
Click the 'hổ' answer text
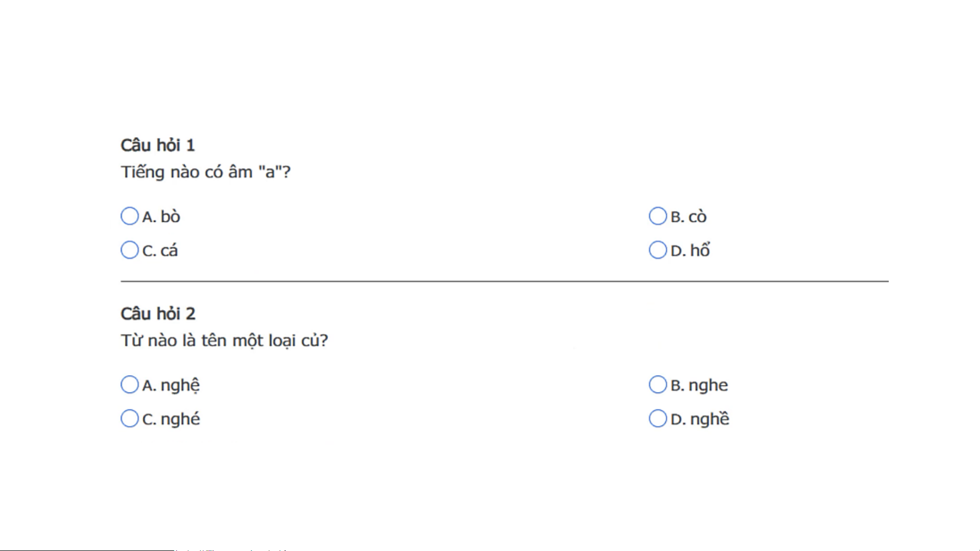(700, 250)
